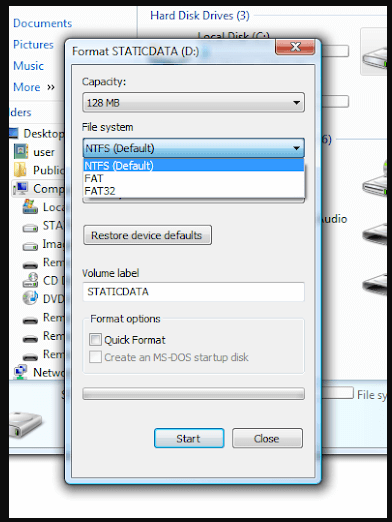392x522 pixels.
Task: Select removable disk icon above CD drive
Action: [30, 265]
